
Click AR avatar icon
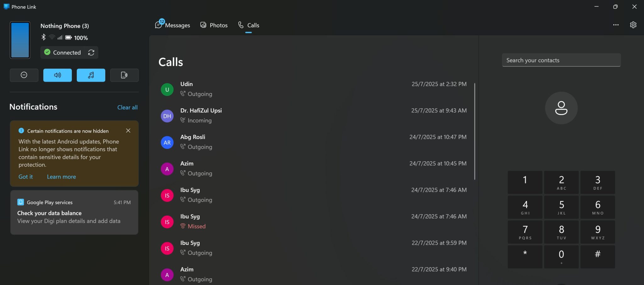tap(167, 142)
